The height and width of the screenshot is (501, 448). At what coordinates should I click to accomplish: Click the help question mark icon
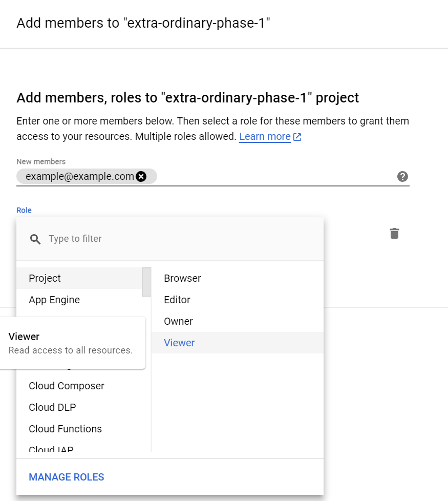click(x=402, y=177)
